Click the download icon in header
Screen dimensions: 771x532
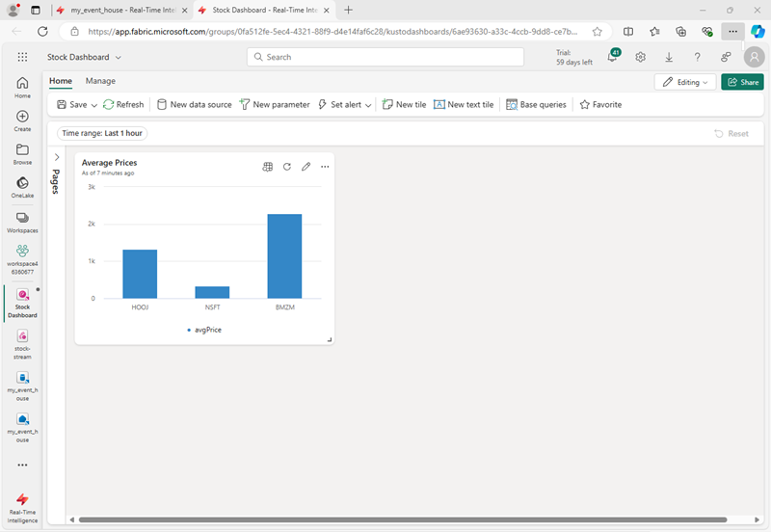[x=669, y=57]
